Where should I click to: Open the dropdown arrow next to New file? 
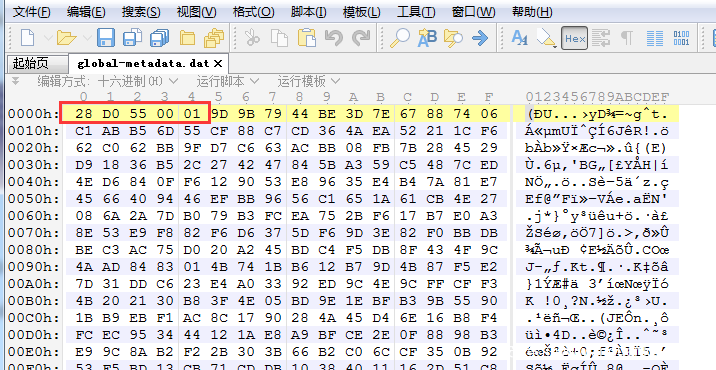pos(47,38)
